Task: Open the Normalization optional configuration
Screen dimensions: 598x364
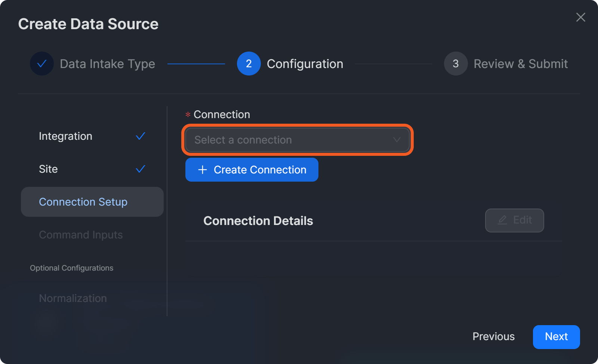Action: click(73, 298)
